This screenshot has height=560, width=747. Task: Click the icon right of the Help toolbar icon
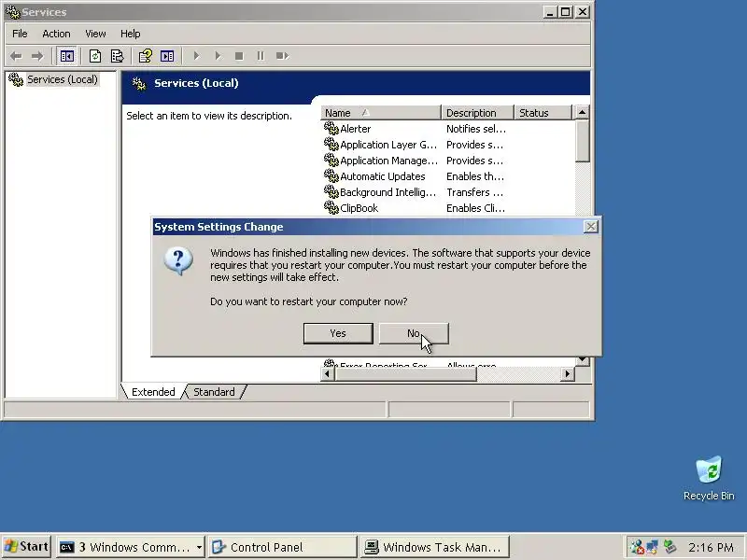pos(167,56)
